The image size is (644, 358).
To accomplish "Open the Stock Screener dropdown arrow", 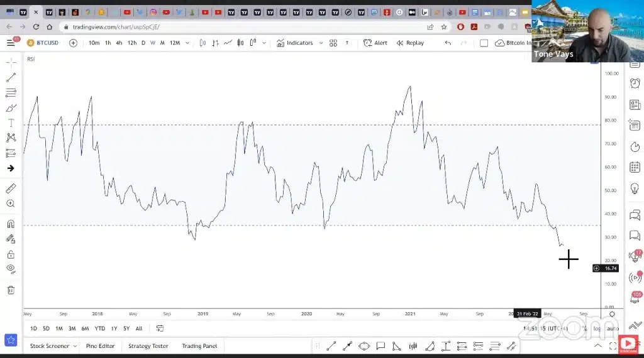I will (x=75, y=346).
